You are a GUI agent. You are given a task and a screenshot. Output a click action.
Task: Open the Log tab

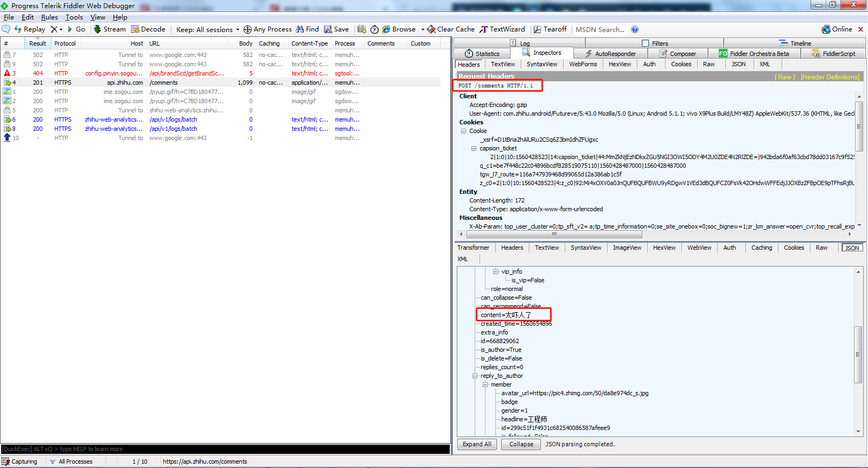[520, 43]
